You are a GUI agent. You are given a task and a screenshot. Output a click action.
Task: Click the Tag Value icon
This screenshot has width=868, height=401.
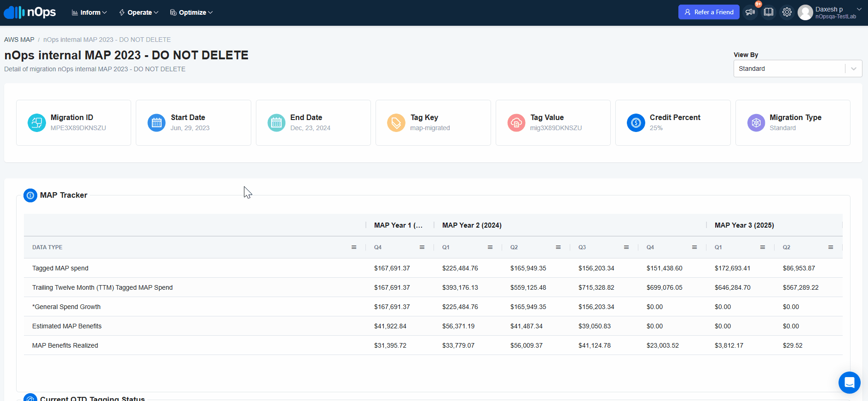click(x=516, y=123)
